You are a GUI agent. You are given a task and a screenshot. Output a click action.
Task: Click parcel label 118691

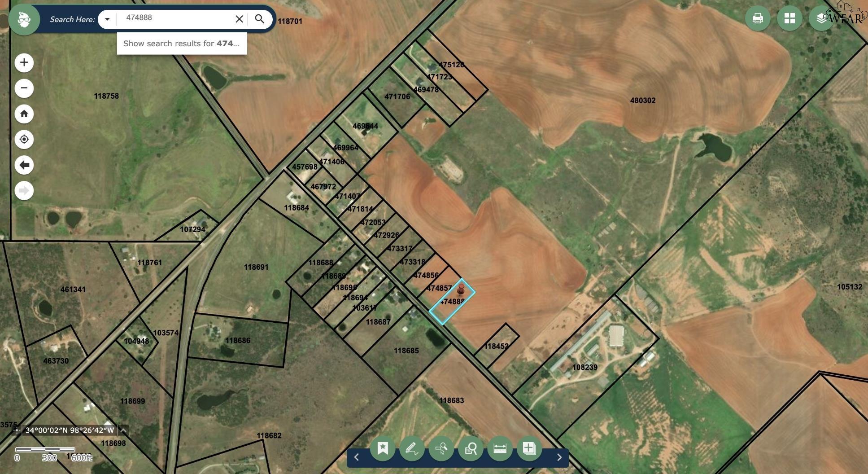click(x=256, y=267)
